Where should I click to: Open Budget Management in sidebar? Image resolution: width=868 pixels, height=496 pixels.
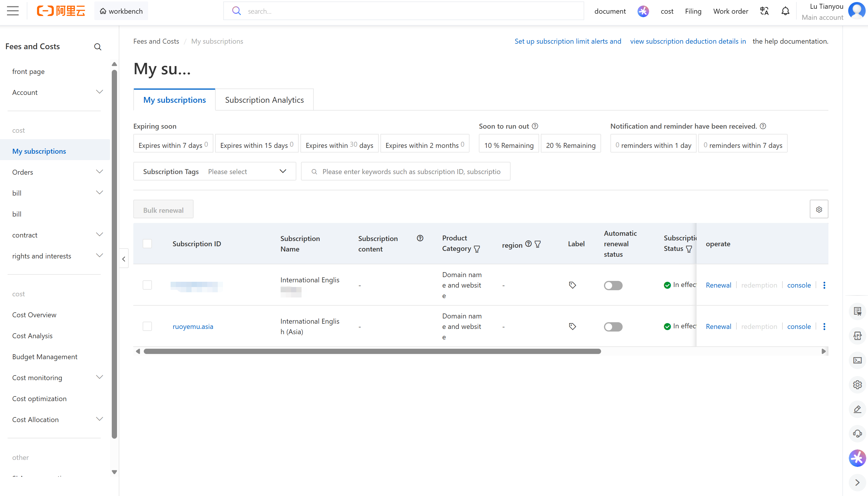point(45,357)
